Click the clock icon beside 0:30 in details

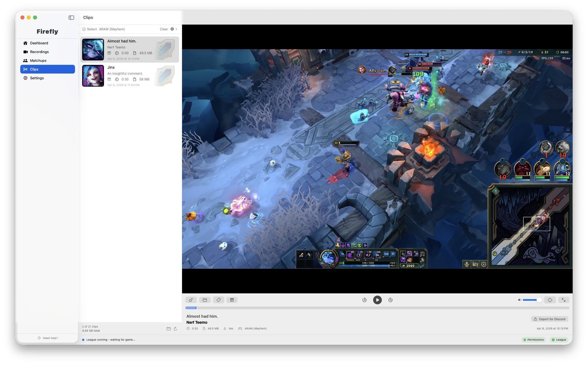click(188, 328)
